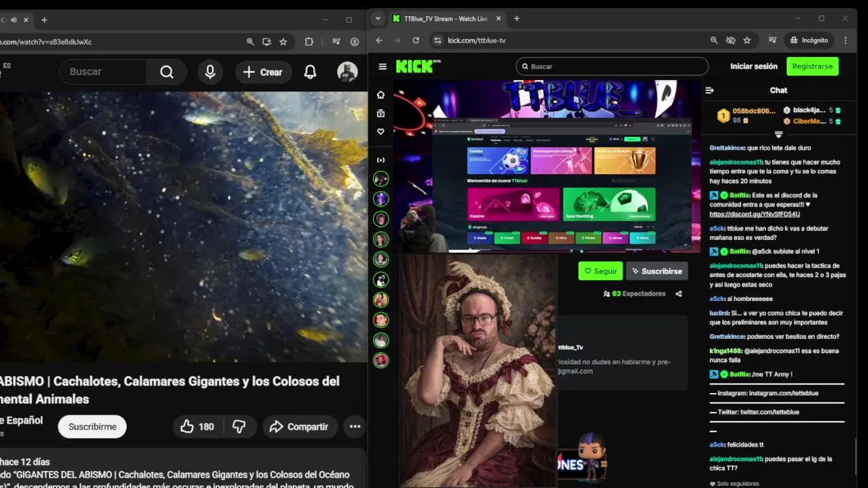
Task: Expand the chat leaderboard arrow
Action: (778, 134)
